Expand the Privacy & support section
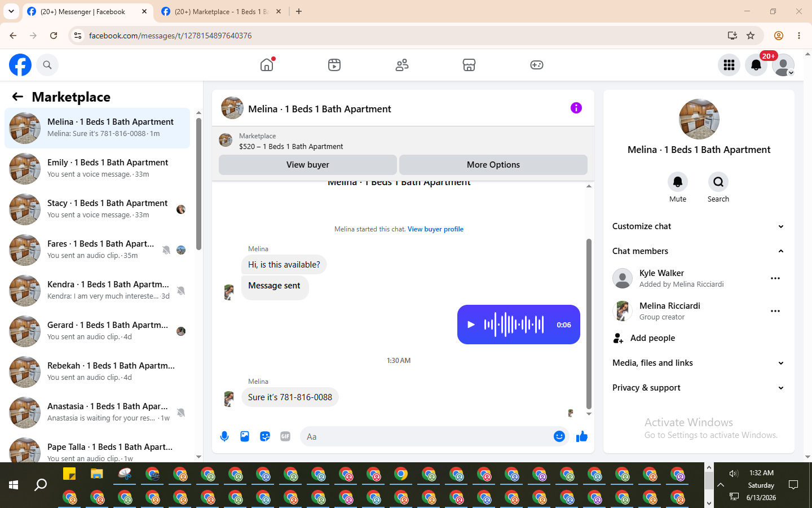The width and height of the screenshot is (812, 508). pos(698,388)
